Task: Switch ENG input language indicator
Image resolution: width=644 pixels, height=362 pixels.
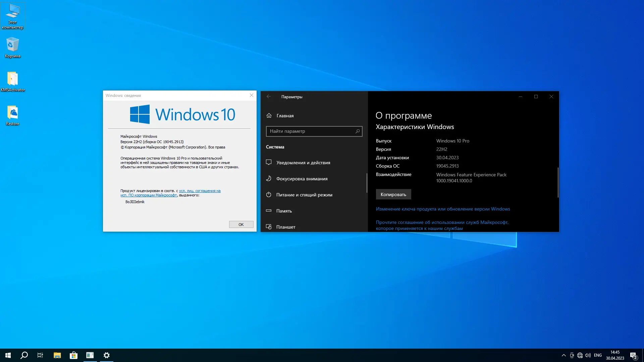Action: (x=598, y=355)
